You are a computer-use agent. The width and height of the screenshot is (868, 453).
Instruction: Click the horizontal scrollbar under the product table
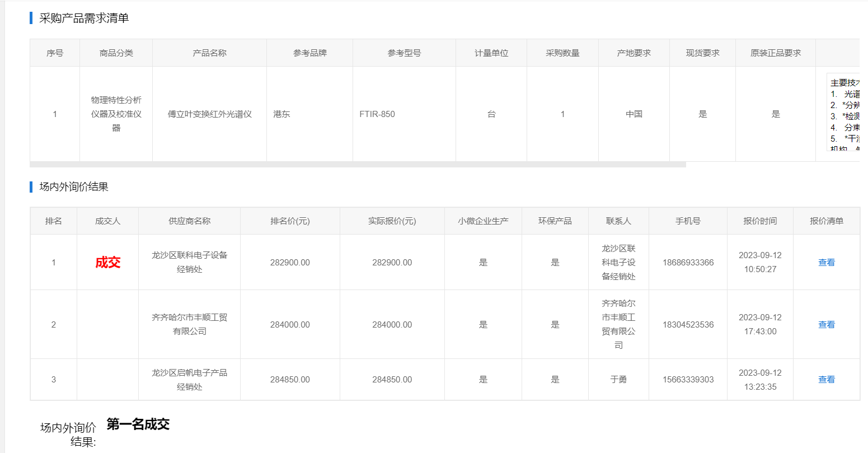(358, 165)
